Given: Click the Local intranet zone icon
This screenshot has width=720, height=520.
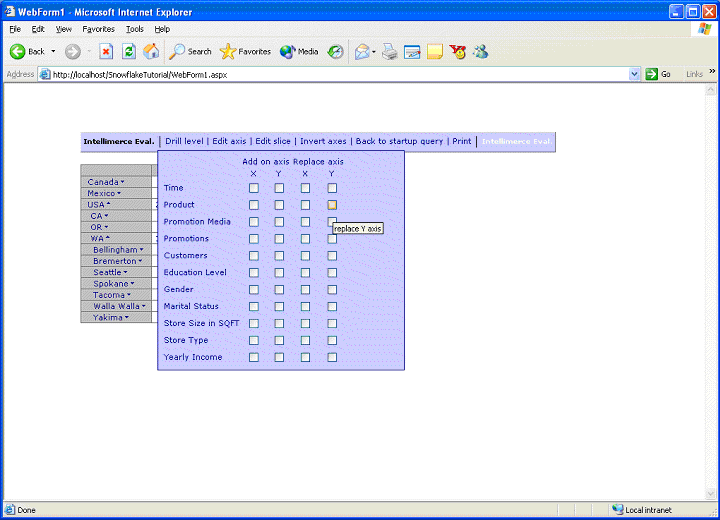Looking at the screenshot, I should click(x=618, y=509).
